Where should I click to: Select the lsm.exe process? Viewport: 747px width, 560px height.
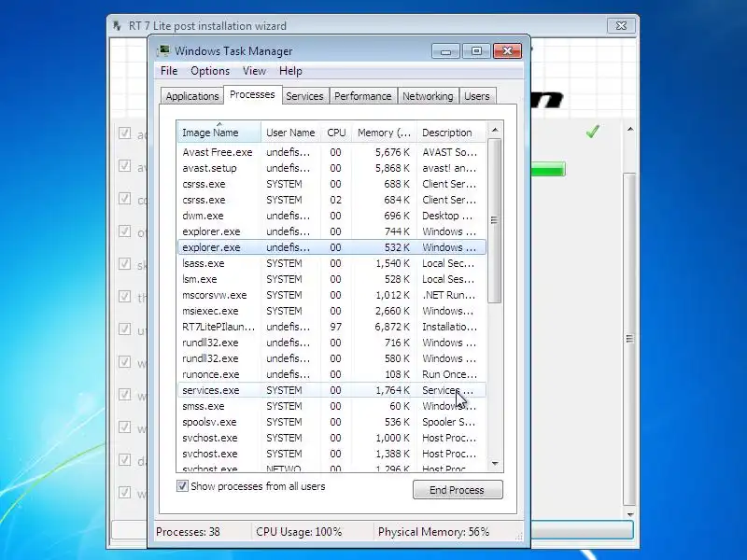click(x=331, y=279)
